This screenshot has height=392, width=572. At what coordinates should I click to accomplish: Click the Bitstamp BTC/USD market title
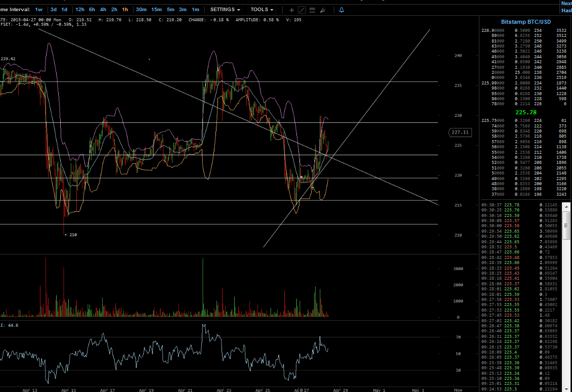pos(525,22)
